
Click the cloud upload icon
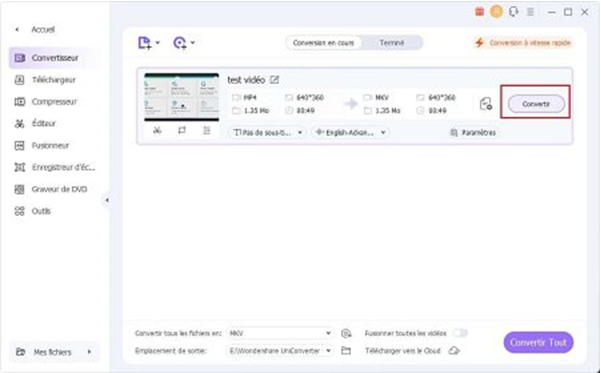click(454, 350)
